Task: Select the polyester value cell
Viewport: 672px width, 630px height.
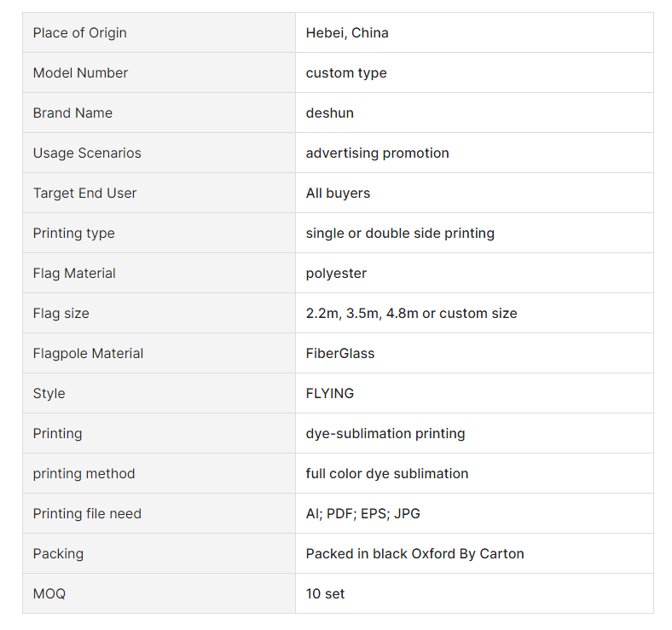Action: [x=474, y=273]
